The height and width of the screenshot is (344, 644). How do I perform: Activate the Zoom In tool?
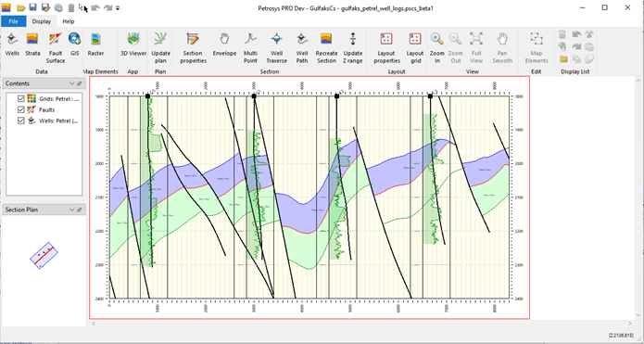click(436, 48)
